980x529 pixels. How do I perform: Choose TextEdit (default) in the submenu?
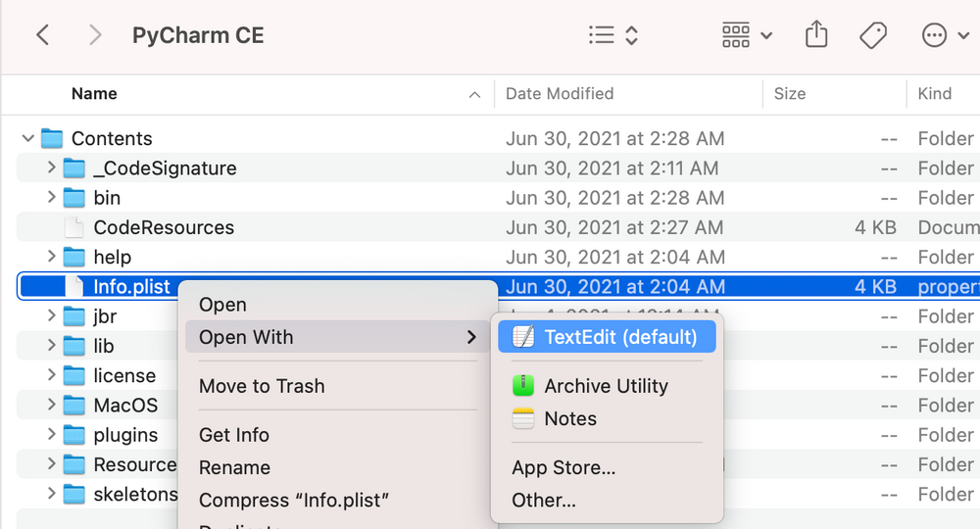coord(619,337)
